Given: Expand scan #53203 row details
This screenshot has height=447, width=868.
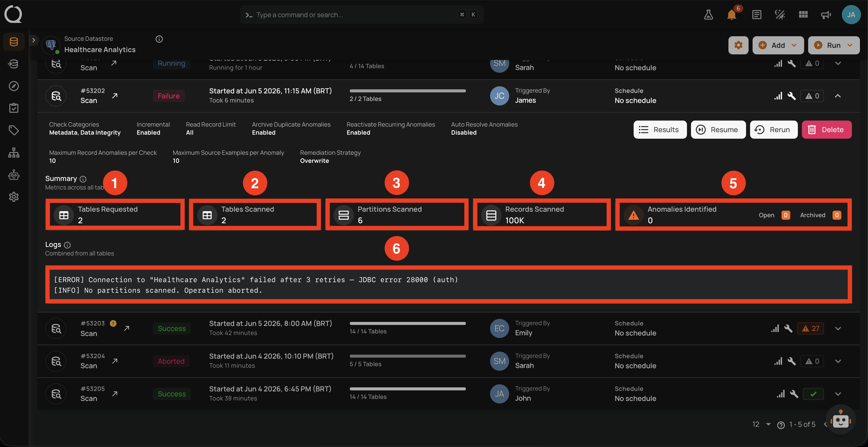Looking at the screenshot, I should point(838,328).
